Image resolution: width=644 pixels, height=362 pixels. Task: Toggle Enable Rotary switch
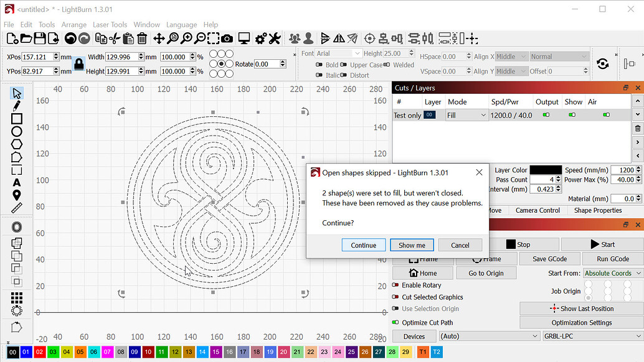click(x=395, y=285)
